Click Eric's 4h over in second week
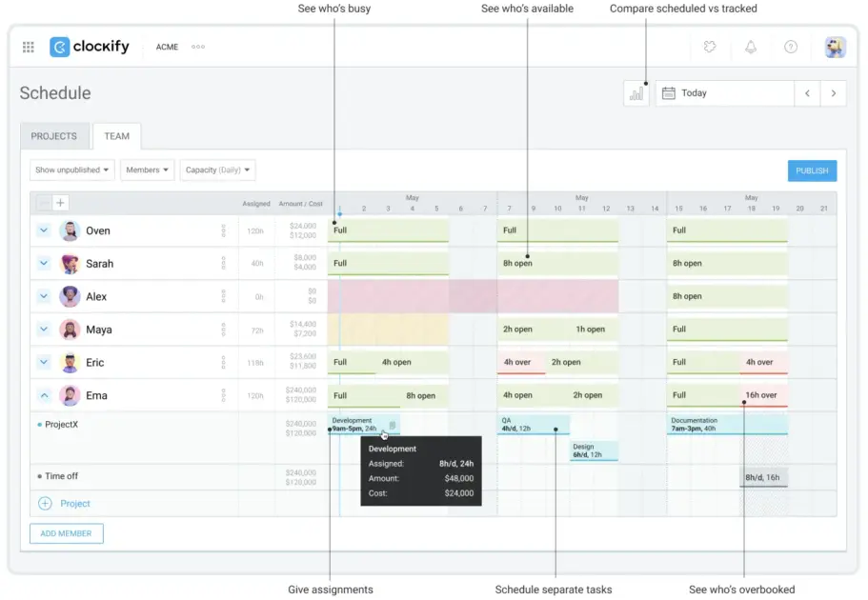The width and height of the screenshot is (868, 600). tap(521, 362)
